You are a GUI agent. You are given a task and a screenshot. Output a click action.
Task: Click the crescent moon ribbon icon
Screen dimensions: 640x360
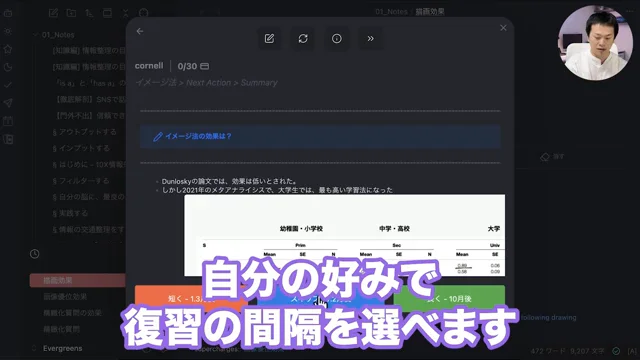point(8,67)
